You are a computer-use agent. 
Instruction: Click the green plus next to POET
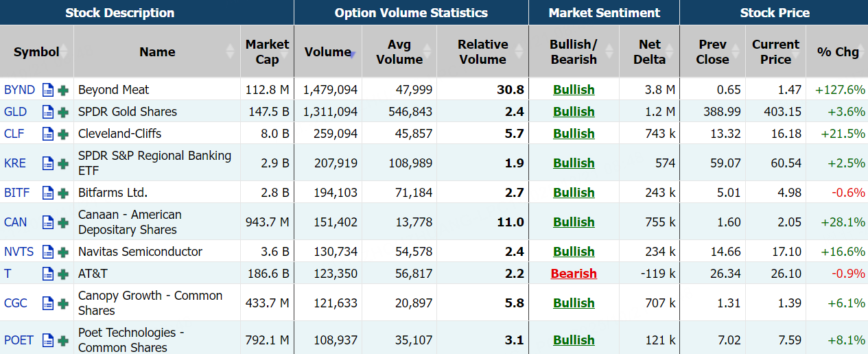tap(63, 340)
